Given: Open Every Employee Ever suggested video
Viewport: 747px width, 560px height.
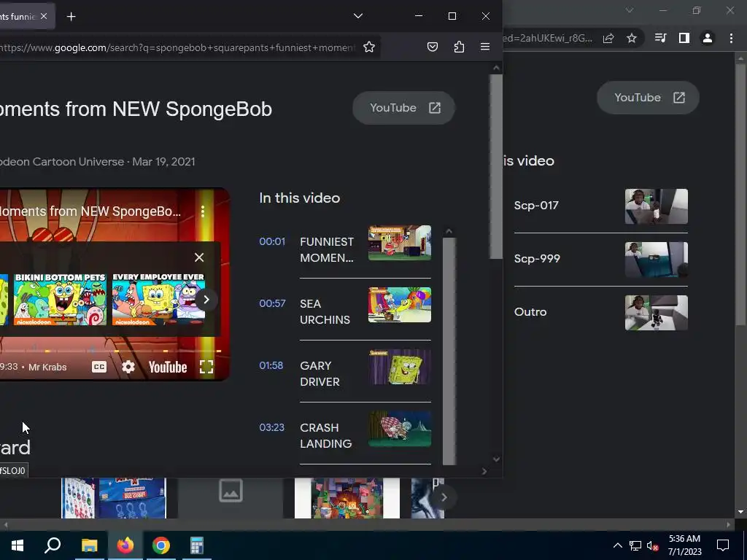Looking at the screenshot, I should pos(158,299).
